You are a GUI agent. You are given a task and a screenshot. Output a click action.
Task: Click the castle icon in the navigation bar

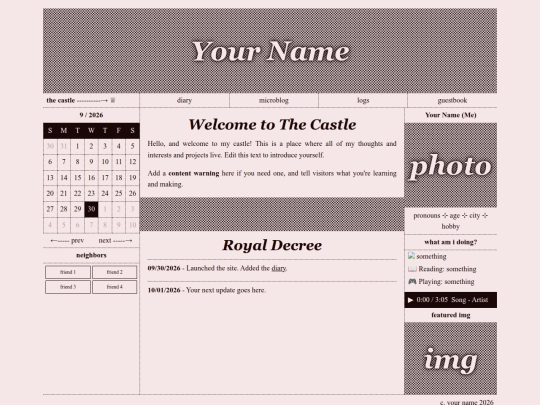coord(113,100)
